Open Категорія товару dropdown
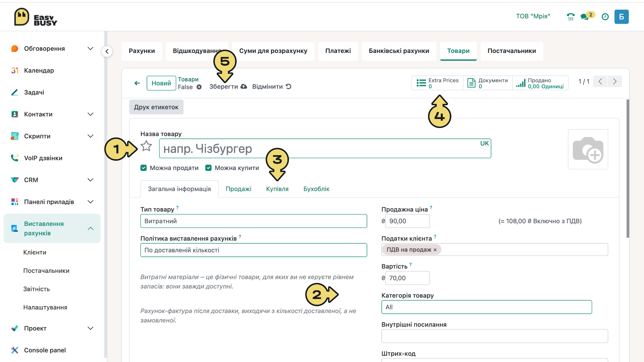Image resolution: width=644 pixels, height=362 pixels. (x=487, y=307)
